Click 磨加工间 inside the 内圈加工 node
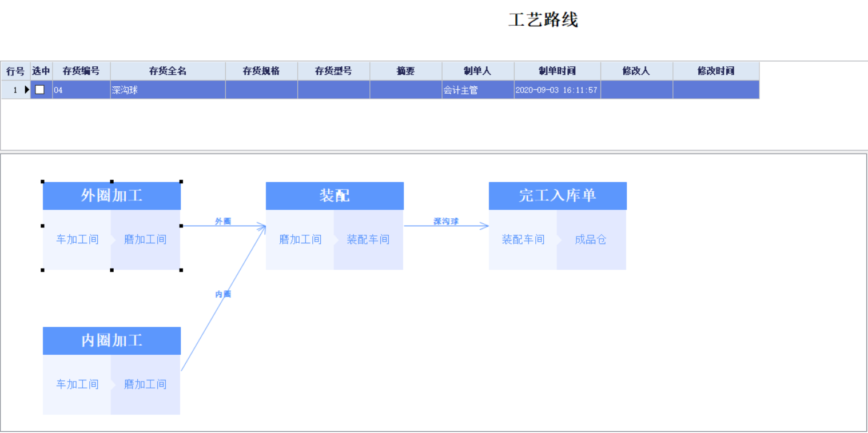The height and width of the screenshot is (433, 868). pos(145,384)
